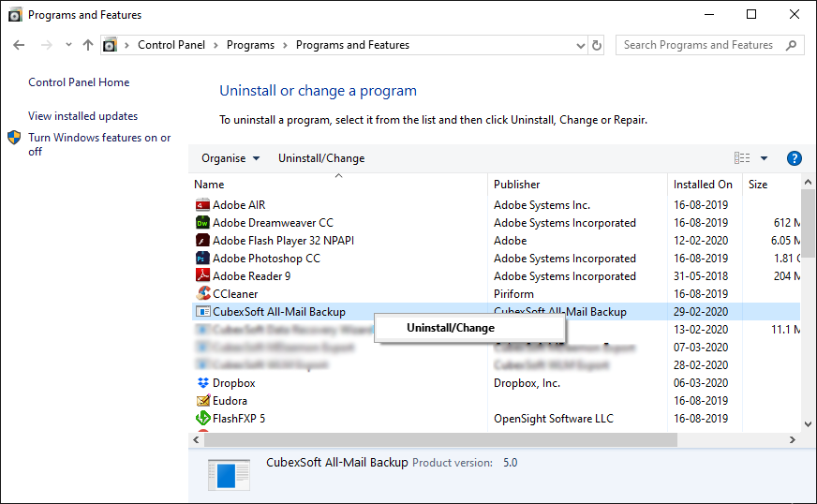
Task: Click the CCleaner program icon
Action: (202, 293)
